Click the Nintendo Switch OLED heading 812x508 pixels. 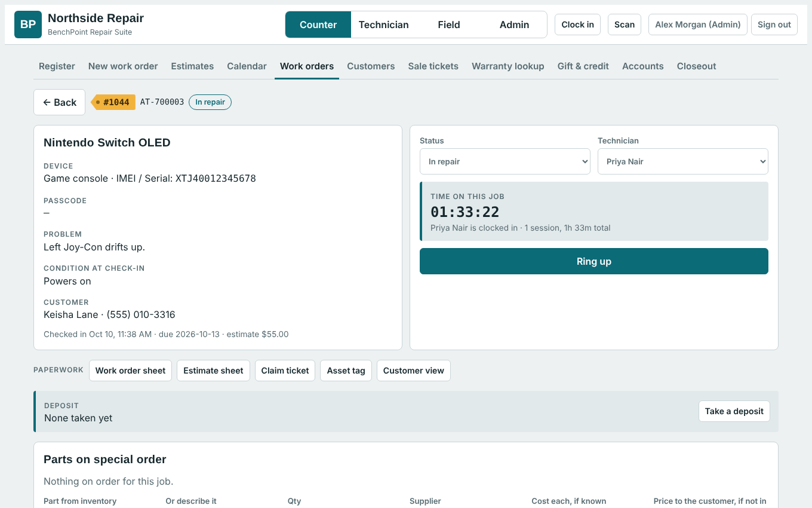pyautogui.click(x=107, y=142)
